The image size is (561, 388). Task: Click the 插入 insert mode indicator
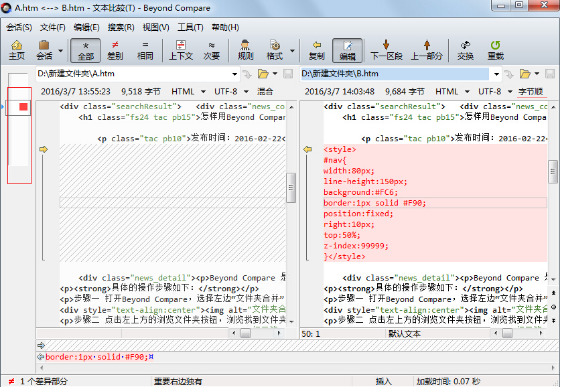383,382
